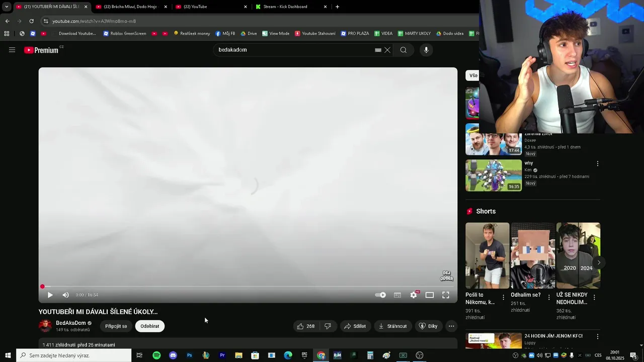Click the address bar URL
Image resolution: width=644 pixels, height=362 pixels.
(x=94, y=21)
